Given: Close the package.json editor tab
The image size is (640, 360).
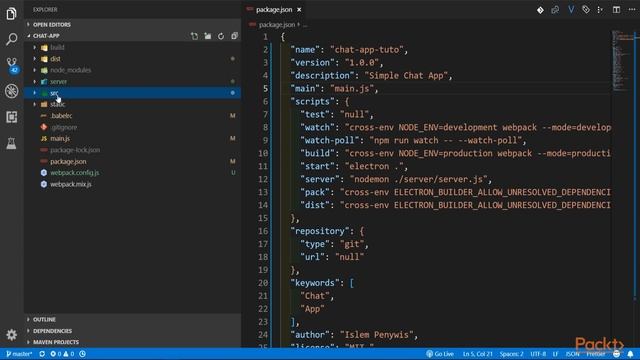Looking at the screenshot, I should pos(299,9).
